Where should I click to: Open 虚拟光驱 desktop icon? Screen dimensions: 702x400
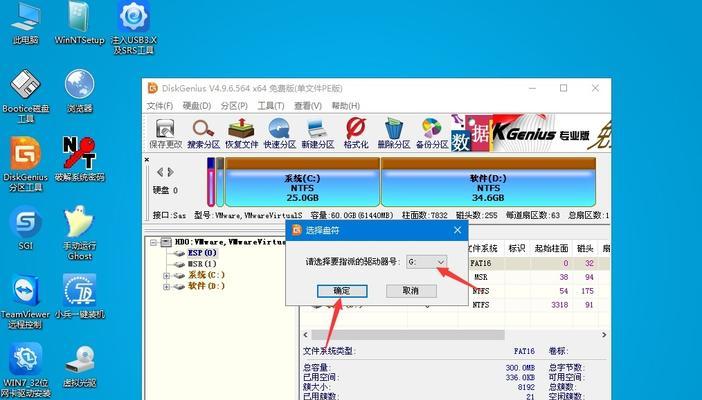(80, 366)
